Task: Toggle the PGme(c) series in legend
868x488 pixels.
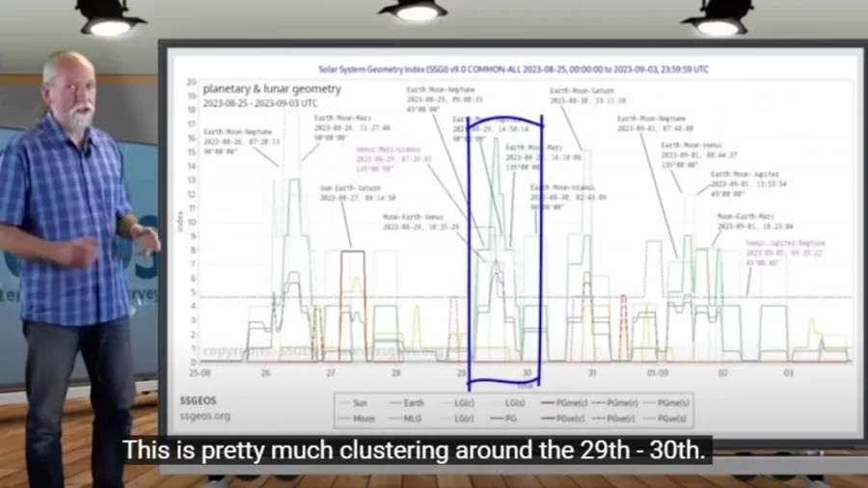Action: click(568, 403)
